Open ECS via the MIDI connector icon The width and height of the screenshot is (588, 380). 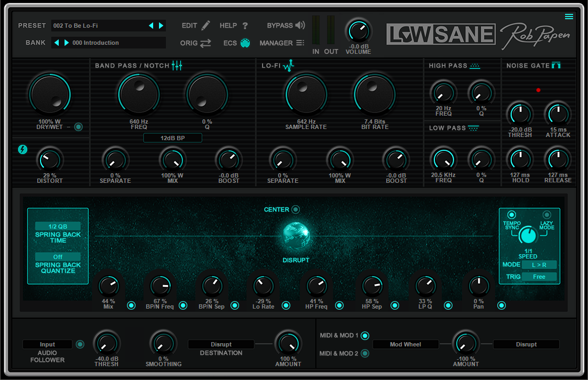(x=245, y=43)
